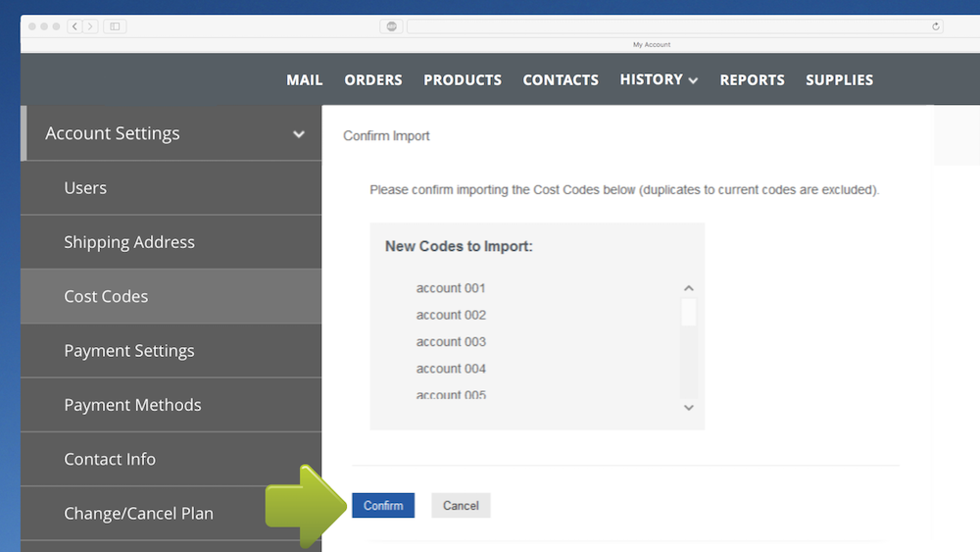Toggle the browser sidebar icon

(115, 26)
